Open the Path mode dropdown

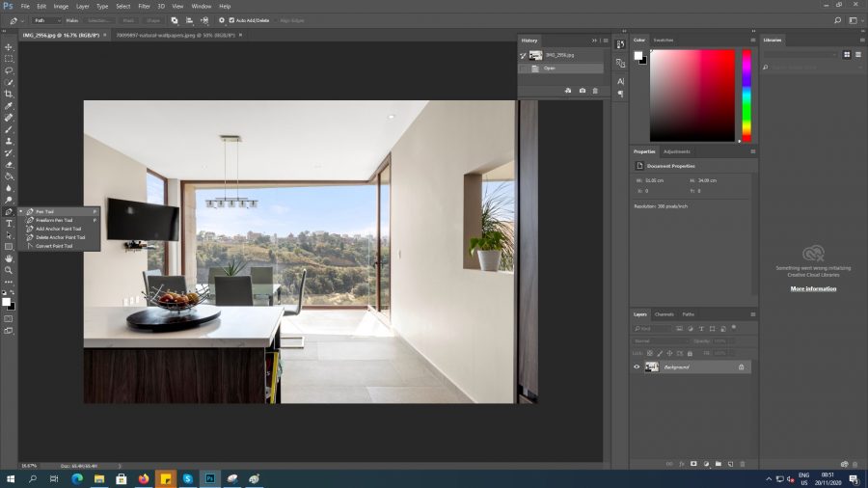tap(46, 20)
